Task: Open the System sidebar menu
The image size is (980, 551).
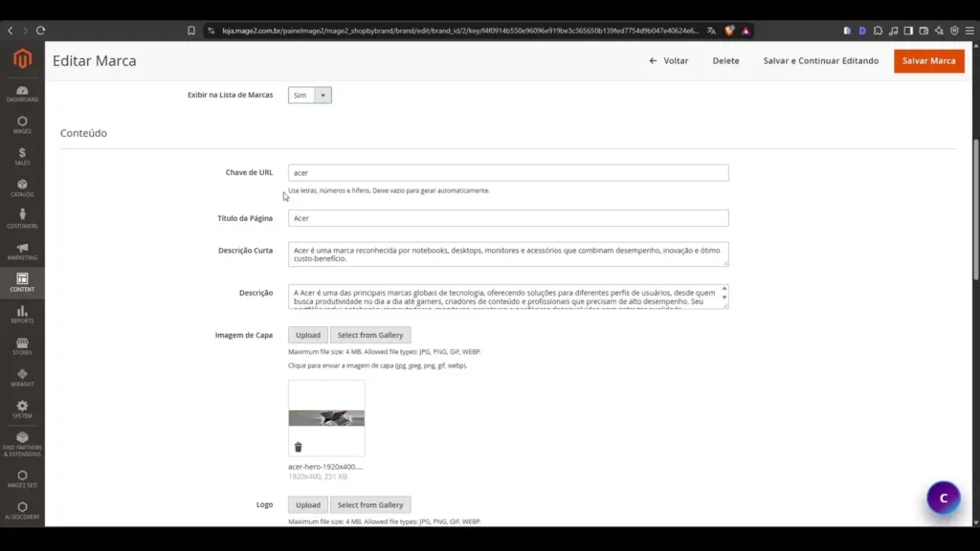Action: click(x=23, y=409)
